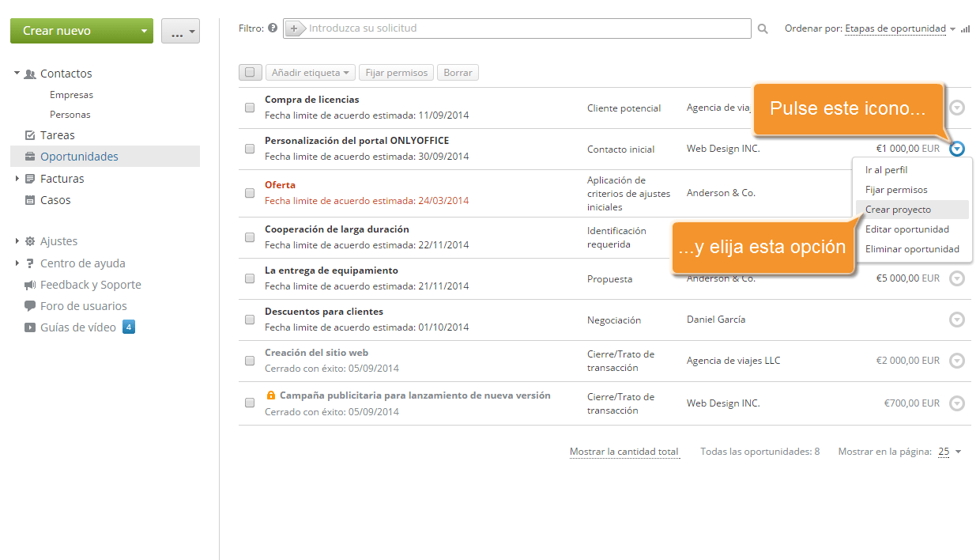Check the Personalización del portal ONLYOFFICE checkbox
This screenshot has width=980, height=560.
tap(250, 149)
